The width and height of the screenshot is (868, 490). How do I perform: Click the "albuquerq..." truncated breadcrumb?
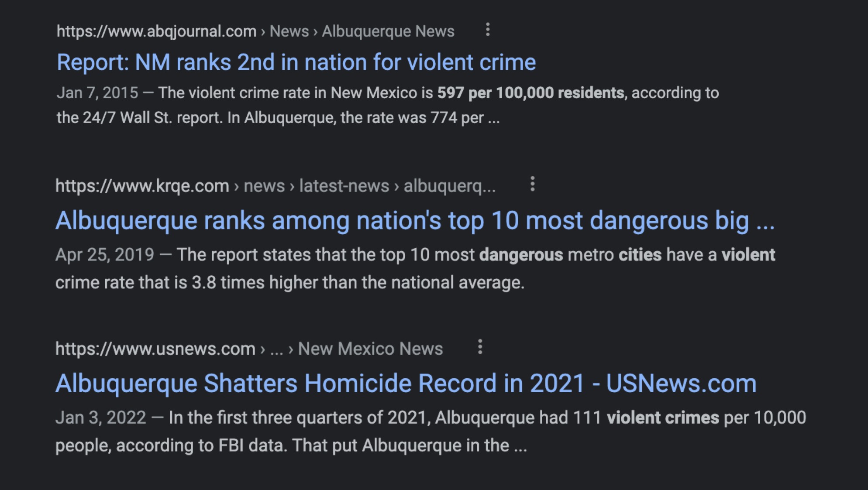coord(450,186)
